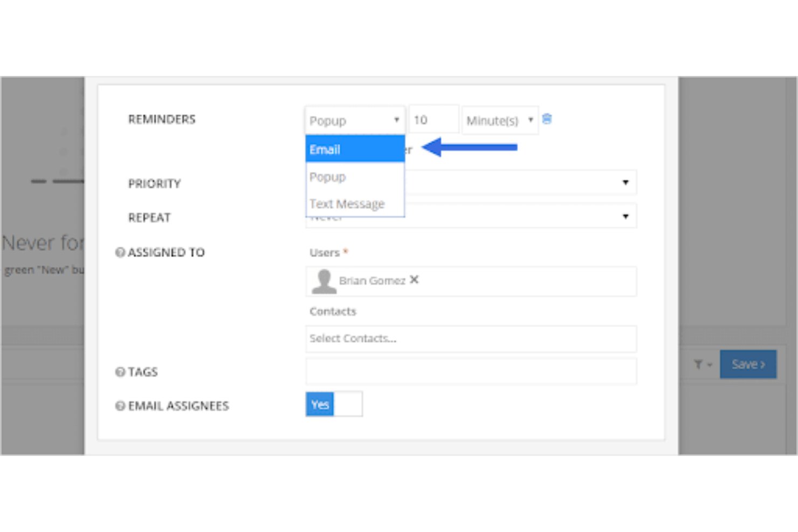Click the Select Contacts field
Image resolution: width=798 pixels, height=532 pixels.
471,338
